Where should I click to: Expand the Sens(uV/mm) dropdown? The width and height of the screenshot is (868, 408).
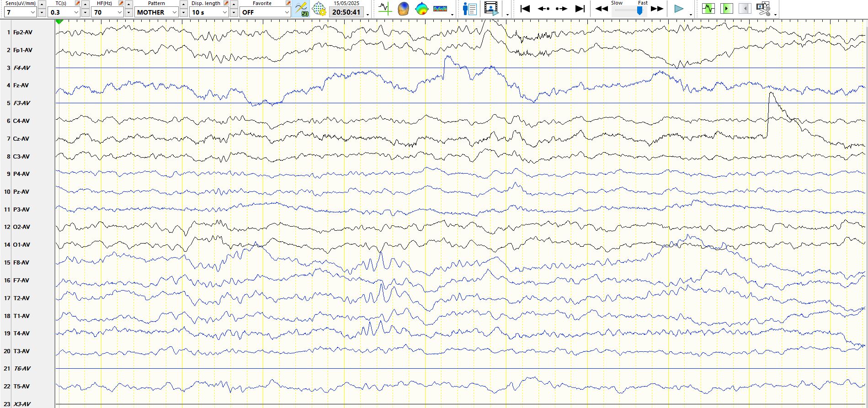pos(32,12)
